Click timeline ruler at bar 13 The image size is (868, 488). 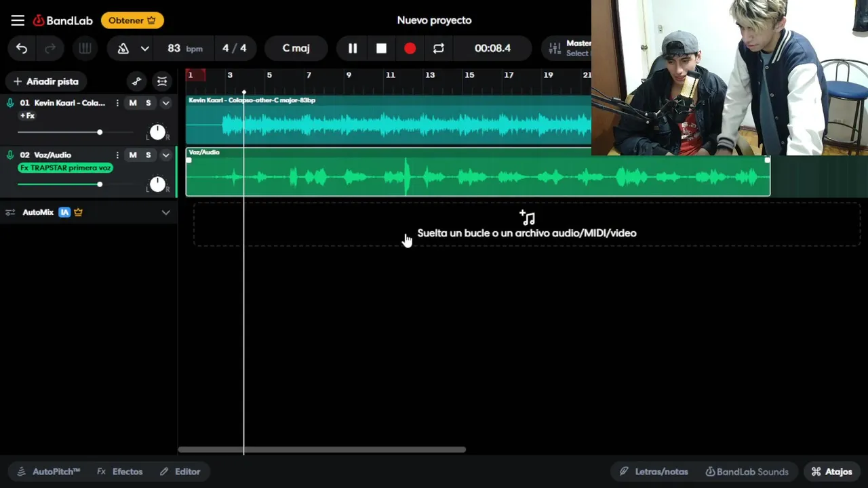pyautogui.click(x=430, y=75)
